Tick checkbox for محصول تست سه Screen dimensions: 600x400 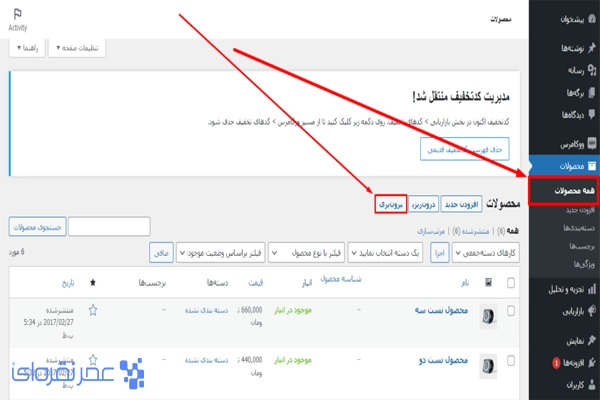click(510, 311)
